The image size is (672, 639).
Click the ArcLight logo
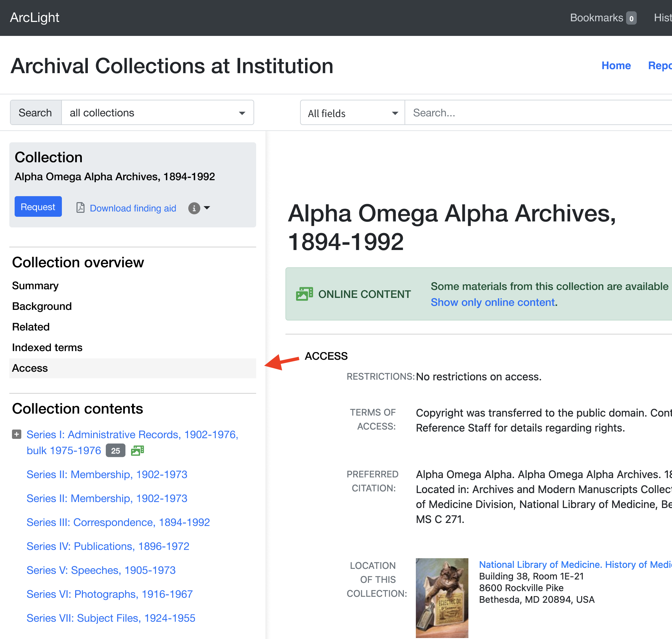(34, 17)
